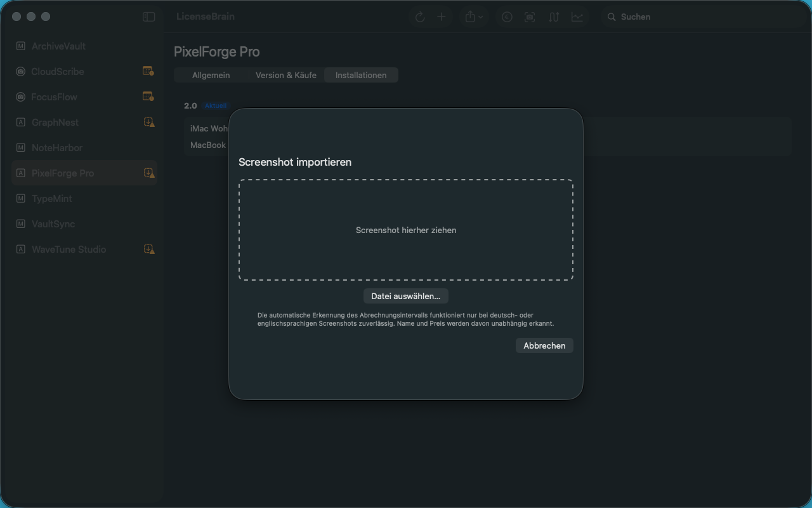Click the download warning badge next to WaveTune Studio
The height and width of the screenshot is (508, 812).
tap(148, 249)
